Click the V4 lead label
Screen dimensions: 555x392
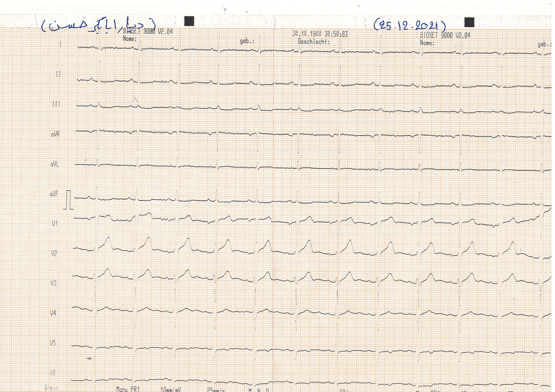tap(53, 313)
